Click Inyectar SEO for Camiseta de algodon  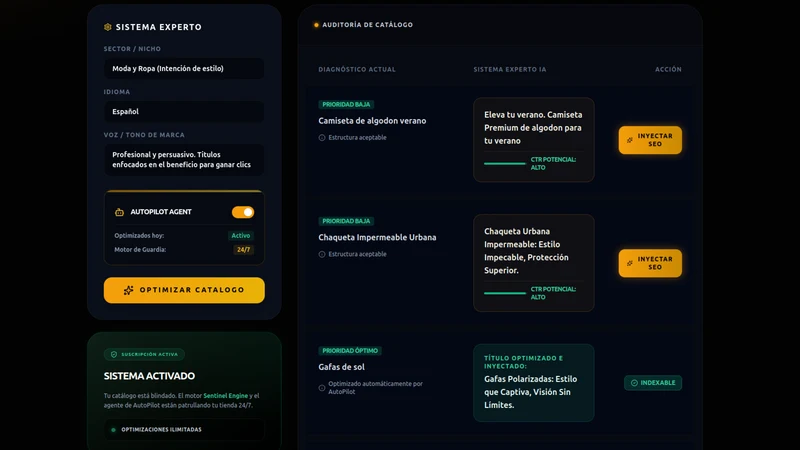pos(650,140)
